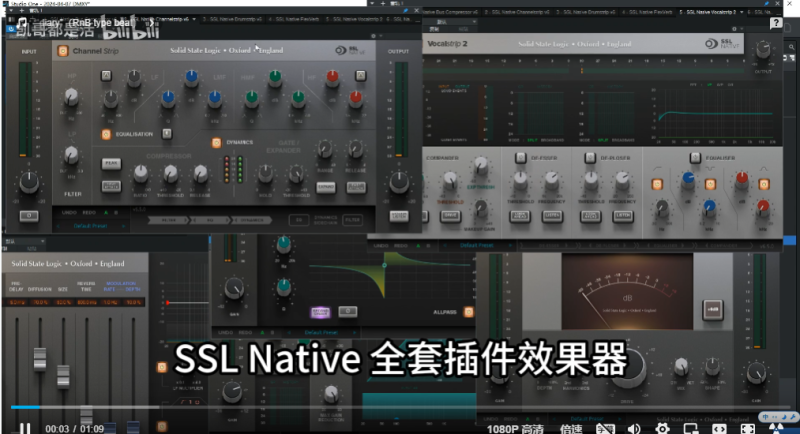Viewport: 800px width, 434px height.
Task: Toggle subtitles icon in video player
Action: (605, 429)
